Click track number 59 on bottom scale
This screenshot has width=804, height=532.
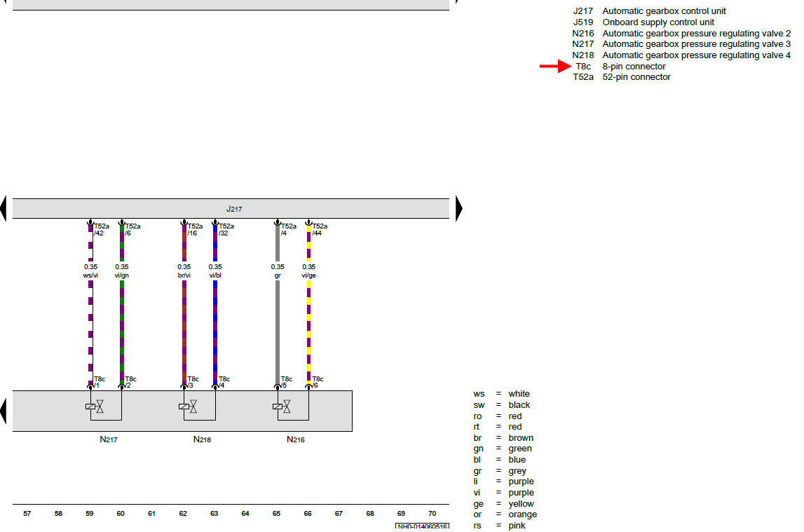point(90,514)
